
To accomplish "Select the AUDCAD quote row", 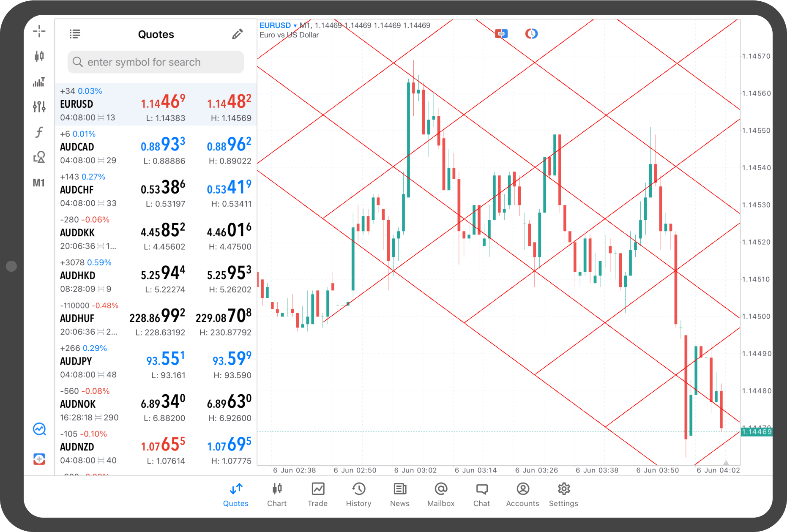I will (x=156, y=147).
